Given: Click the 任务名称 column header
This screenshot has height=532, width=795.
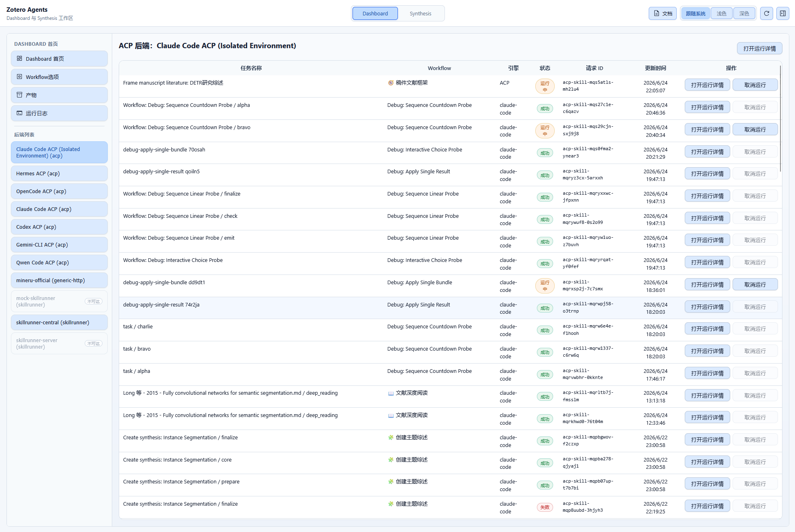Looking at the screenshot, I should [x=251, y=68].
